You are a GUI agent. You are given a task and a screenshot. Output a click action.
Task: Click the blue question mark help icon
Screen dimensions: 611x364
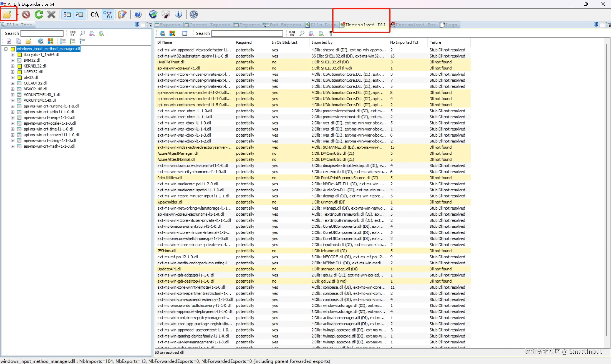[x=138, y=15]
